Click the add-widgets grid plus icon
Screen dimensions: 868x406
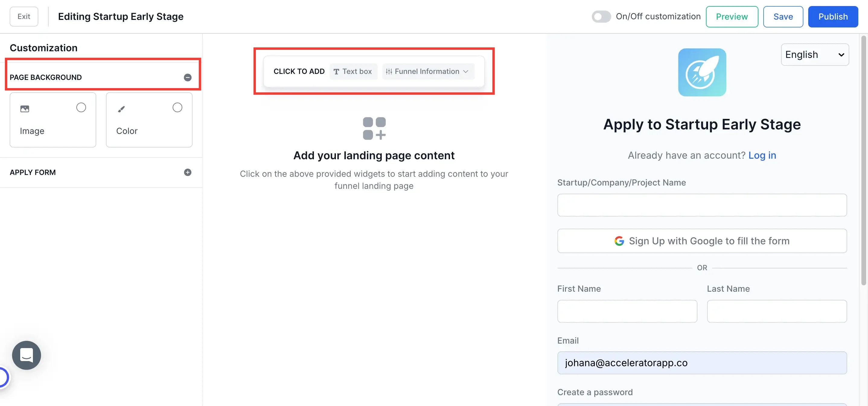[x=374, y=128]
